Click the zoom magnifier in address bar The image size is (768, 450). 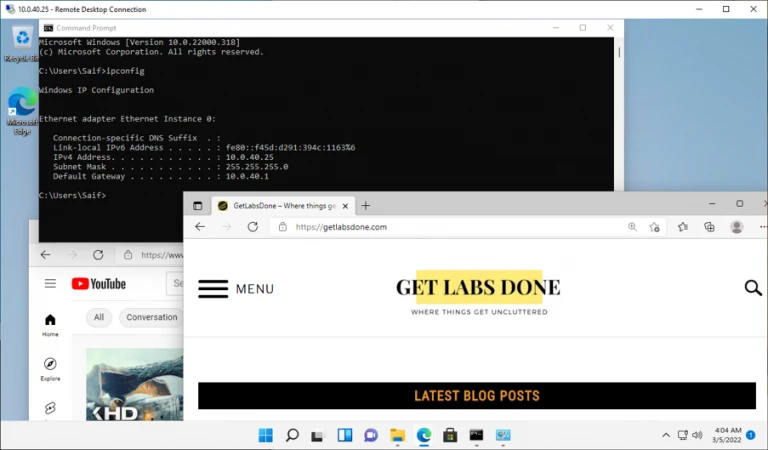click(x=632, y=227)
